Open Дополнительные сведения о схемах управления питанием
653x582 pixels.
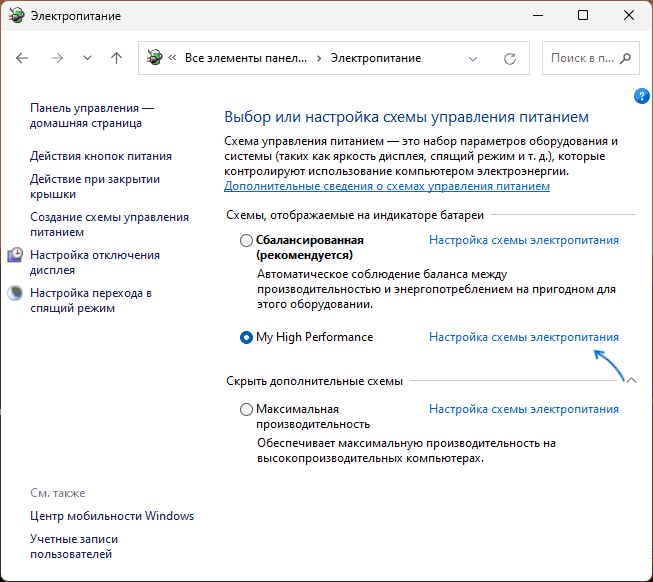click(x=387, y=186)
